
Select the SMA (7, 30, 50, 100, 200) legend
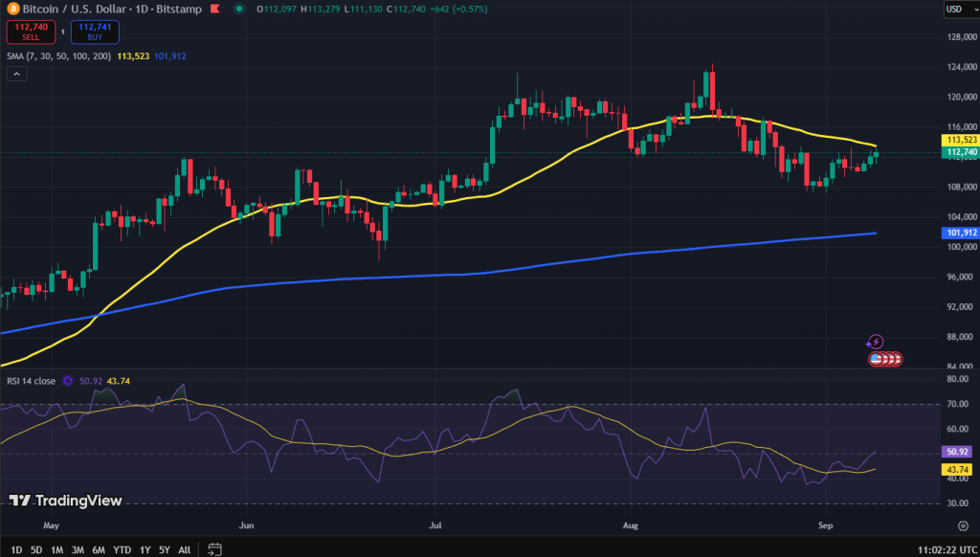point(58,56)
